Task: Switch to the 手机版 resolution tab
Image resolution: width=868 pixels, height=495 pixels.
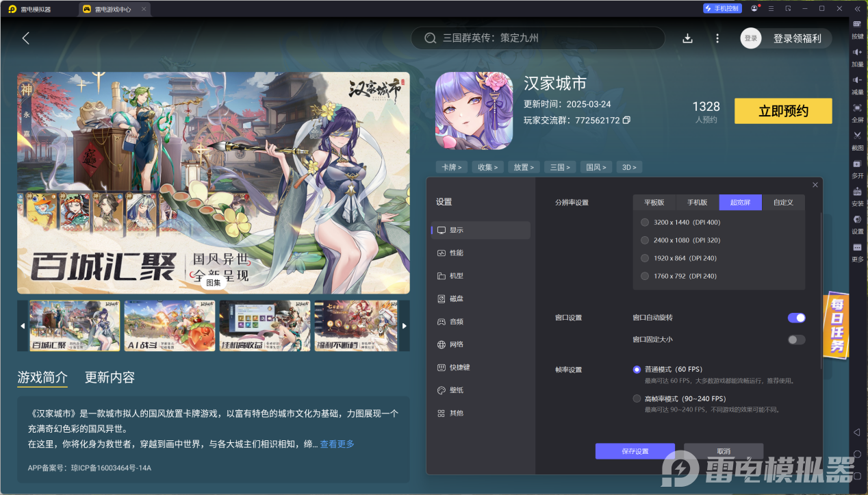Action: (698, 202)
